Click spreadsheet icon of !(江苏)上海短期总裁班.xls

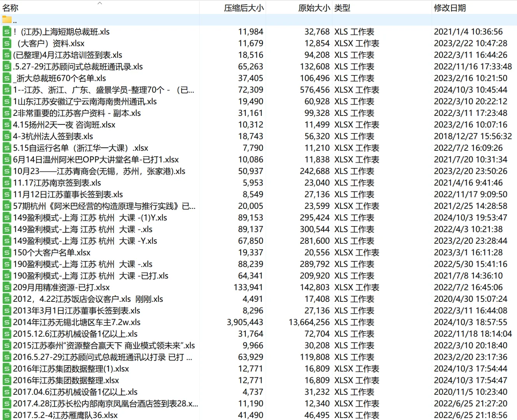click(x=7, y=31)
